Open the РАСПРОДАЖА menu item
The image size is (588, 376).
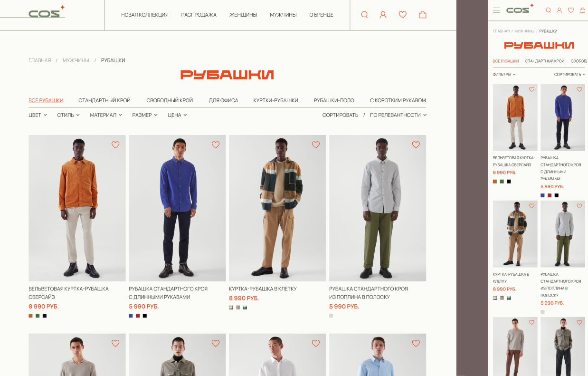[199, 15]
